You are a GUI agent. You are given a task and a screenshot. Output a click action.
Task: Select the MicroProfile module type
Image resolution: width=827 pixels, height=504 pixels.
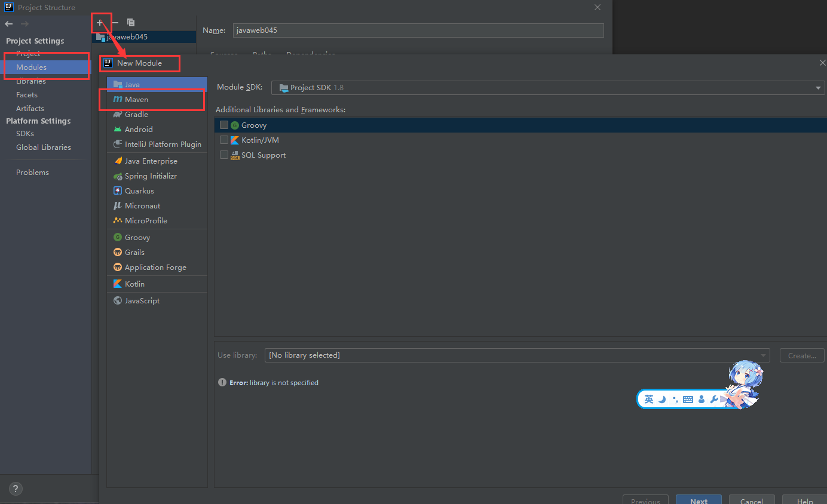(x=157, y=220)
